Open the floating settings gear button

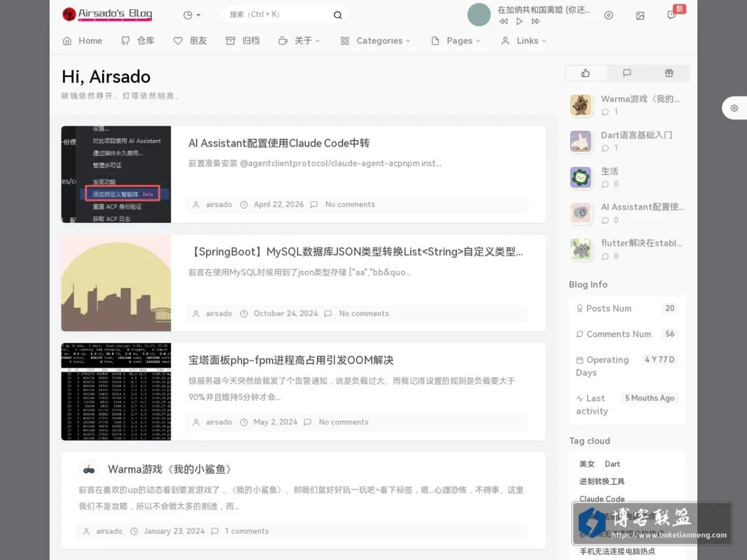(x=735, y=108)
